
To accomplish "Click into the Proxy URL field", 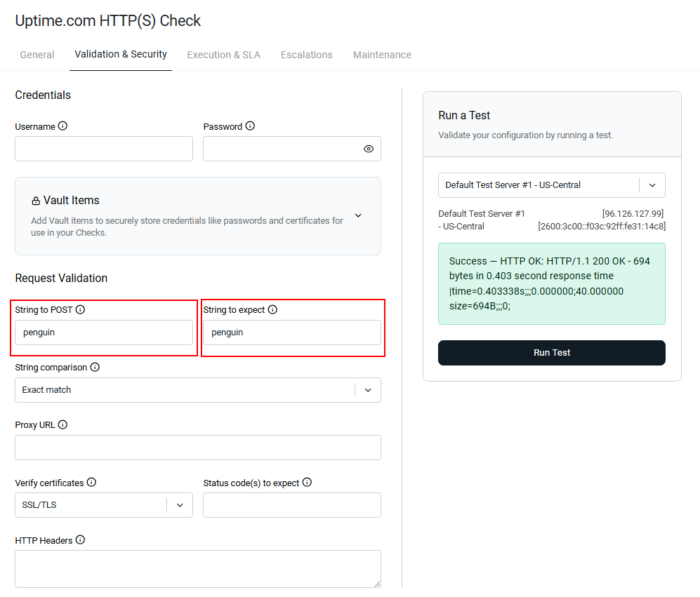I will click(197, 448).
